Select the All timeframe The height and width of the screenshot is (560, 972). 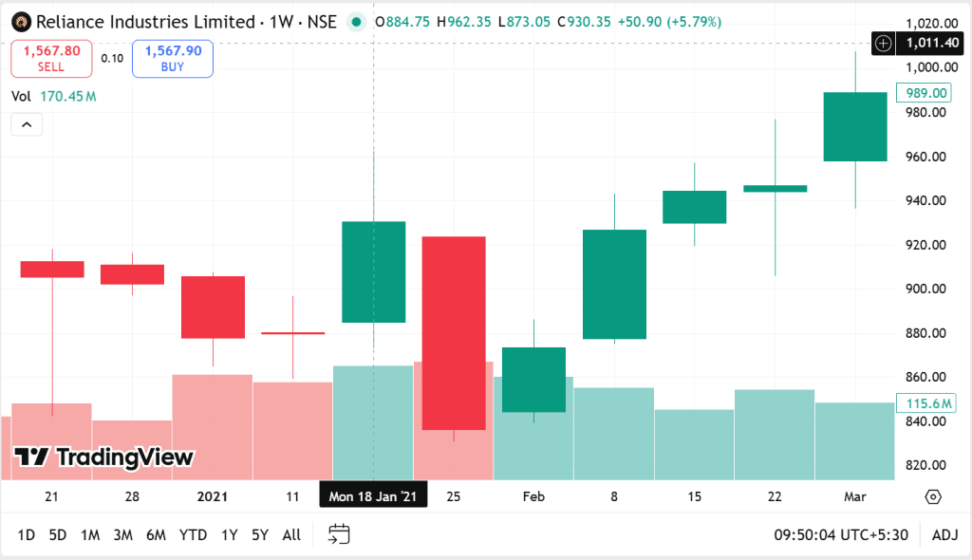coord(291,534)
